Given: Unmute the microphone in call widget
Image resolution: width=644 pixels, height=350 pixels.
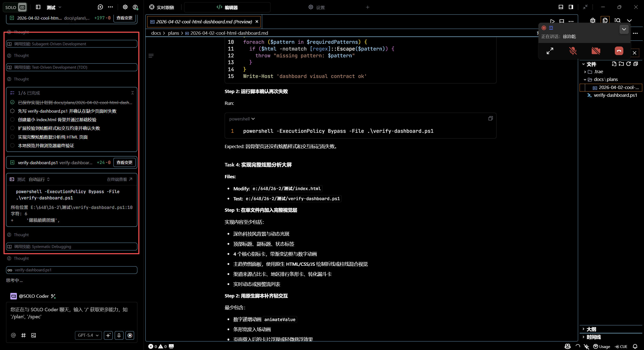Looking at the screenshot, I should 573,51.
